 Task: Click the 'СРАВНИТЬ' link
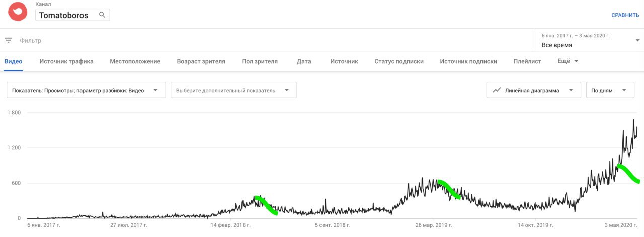625,15
